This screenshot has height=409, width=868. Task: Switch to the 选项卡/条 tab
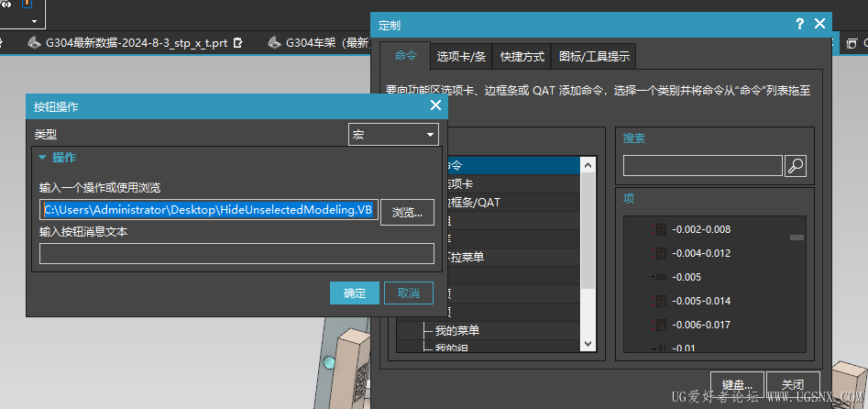461,57
